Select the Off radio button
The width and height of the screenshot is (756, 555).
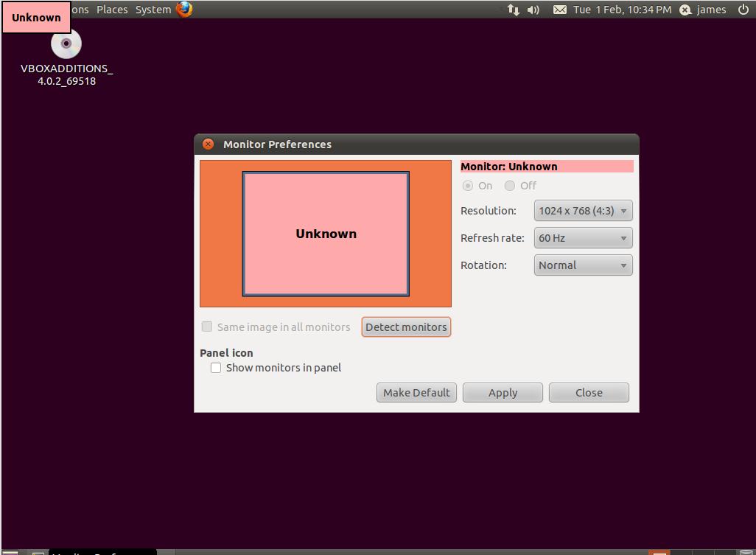510,186
